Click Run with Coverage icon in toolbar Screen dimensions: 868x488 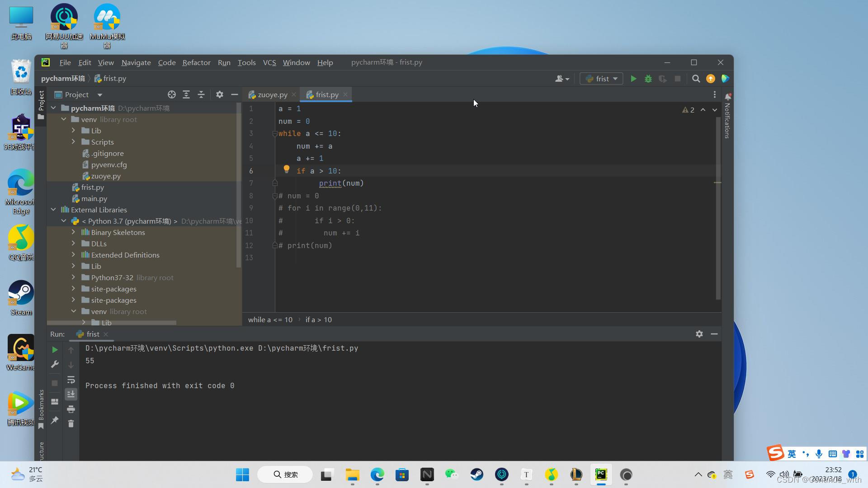[x=663, y=79]
